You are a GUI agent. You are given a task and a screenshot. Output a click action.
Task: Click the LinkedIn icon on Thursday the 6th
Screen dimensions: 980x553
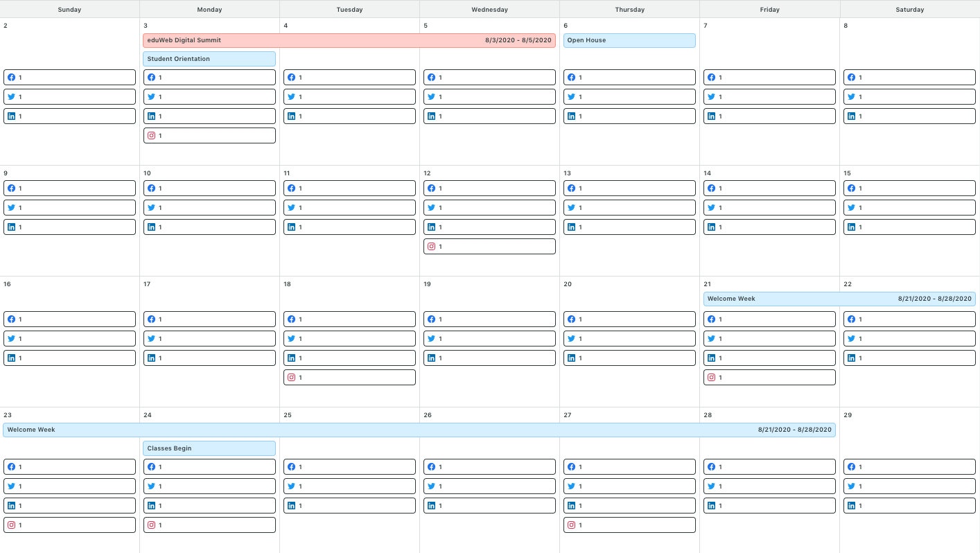pos(571,116)
